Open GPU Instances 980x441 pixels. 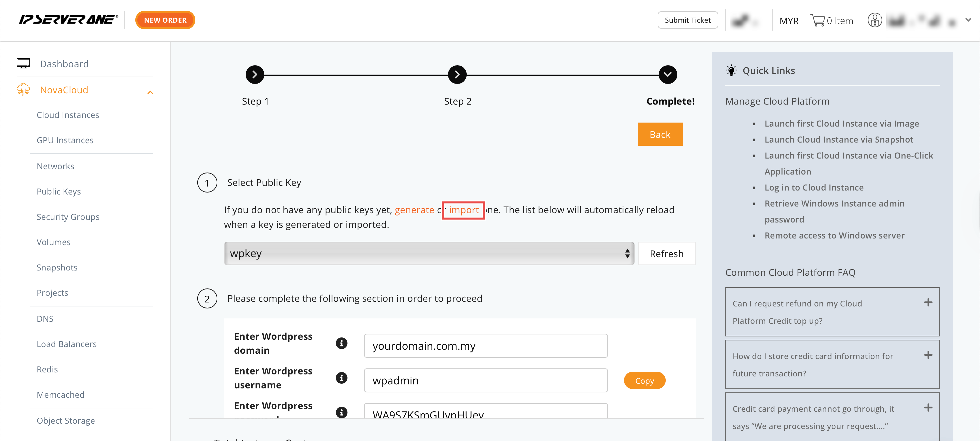65,140
